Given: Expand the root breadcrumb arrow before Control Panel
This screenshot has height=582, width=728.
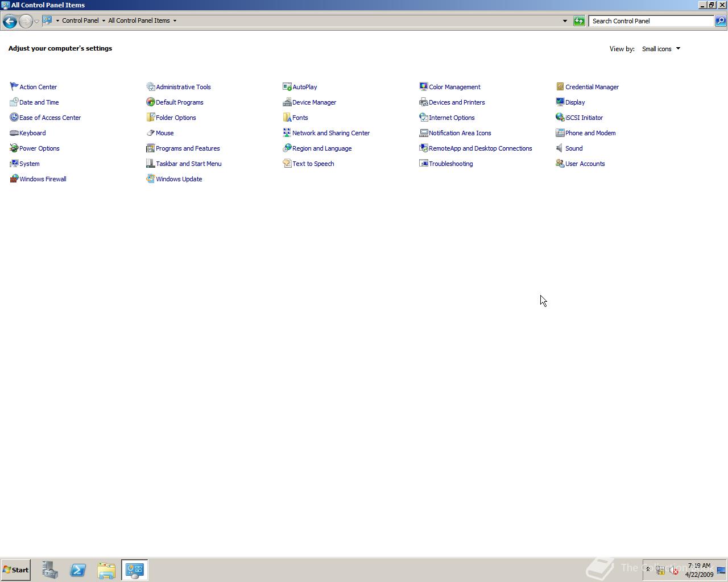Looking at the screenshot, I should [x=57, y=20].
